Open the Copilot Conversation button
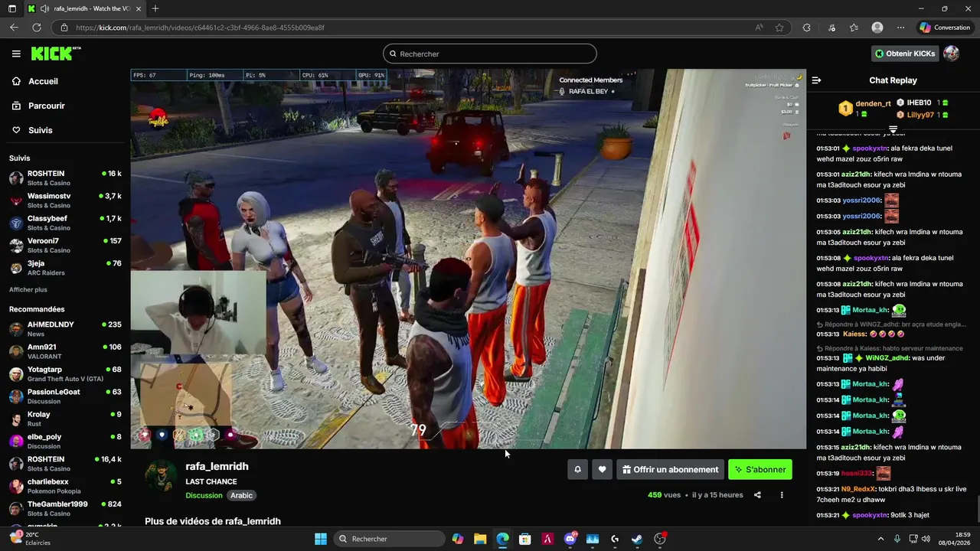The width and height of the screenshot is (980, 551). [x=945, y=28]
